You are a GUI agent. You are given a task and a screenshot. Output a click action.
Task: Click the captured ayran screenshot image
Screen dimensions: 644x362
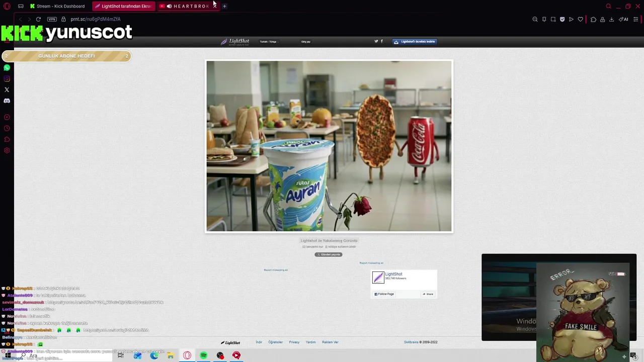(329, 146)
